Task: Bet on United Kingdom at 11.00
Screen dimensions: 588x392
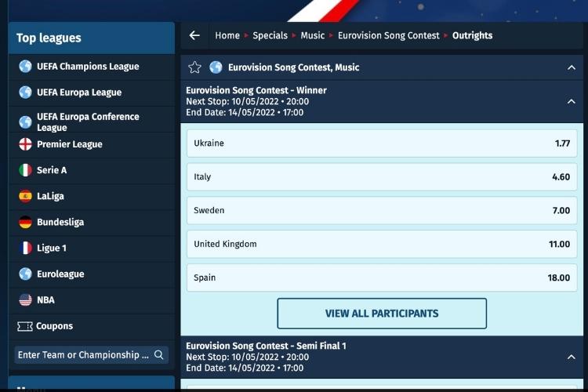Action: [x=382, y=244]
